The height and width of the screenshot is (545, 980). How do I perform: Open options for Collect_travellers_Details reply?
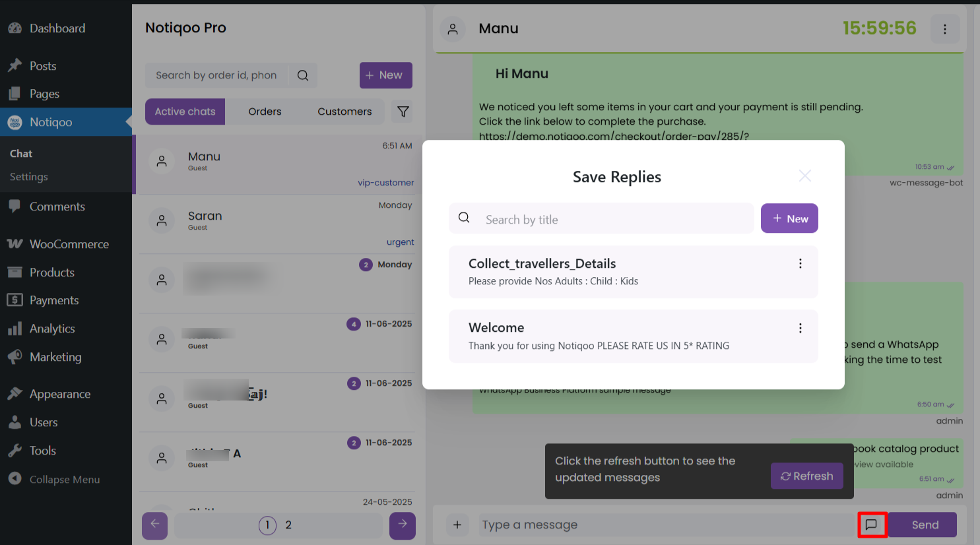click(800, 264)
